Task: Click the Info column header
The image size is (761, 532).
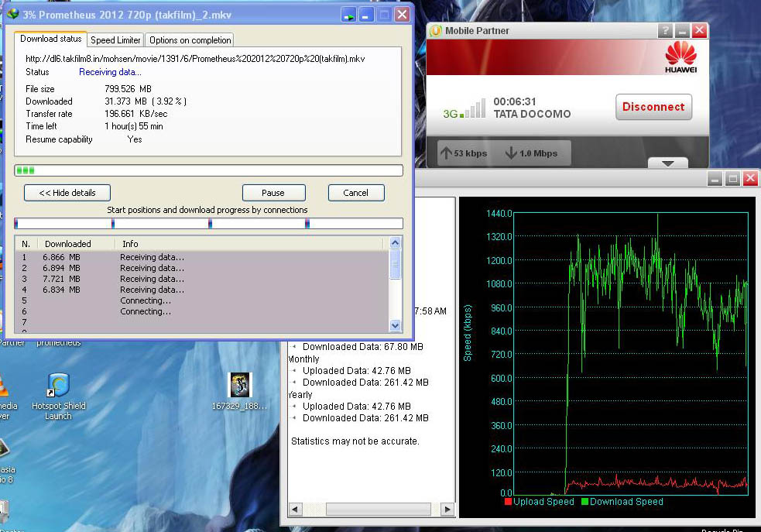Action: click(x=130, y=244)
